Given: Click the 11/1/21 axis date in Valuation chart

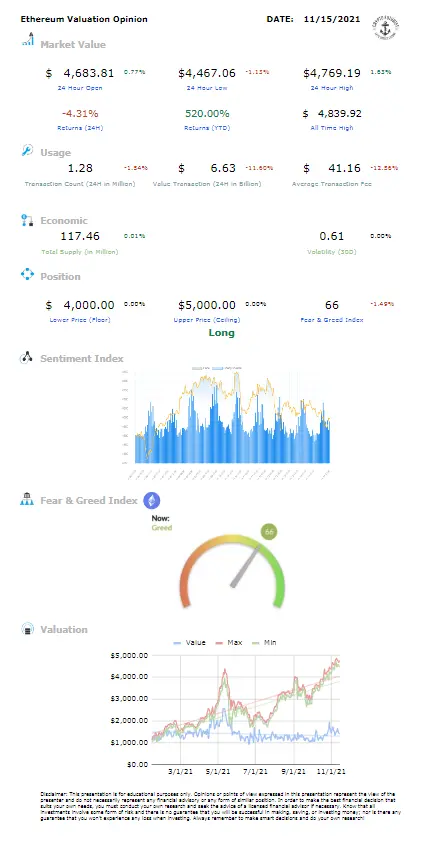Looking at the screenshot, I should (x=333, y=771).
